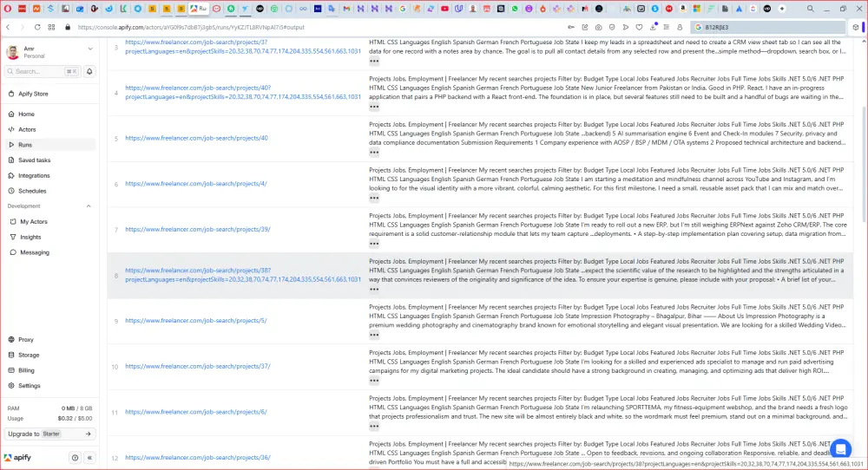Reload the page
The height and width of the screenshot is (470, 868).
point(37,27)
